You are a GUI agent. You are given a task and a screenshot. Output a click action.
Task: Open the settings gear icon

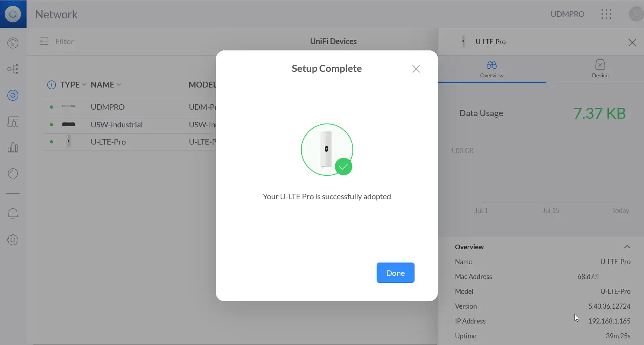(x=13, y=240)
